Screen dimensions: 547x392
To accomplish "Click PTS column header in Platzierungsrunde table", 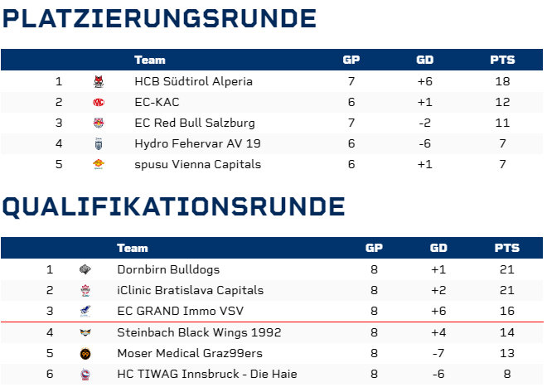I will click(502, 60).
